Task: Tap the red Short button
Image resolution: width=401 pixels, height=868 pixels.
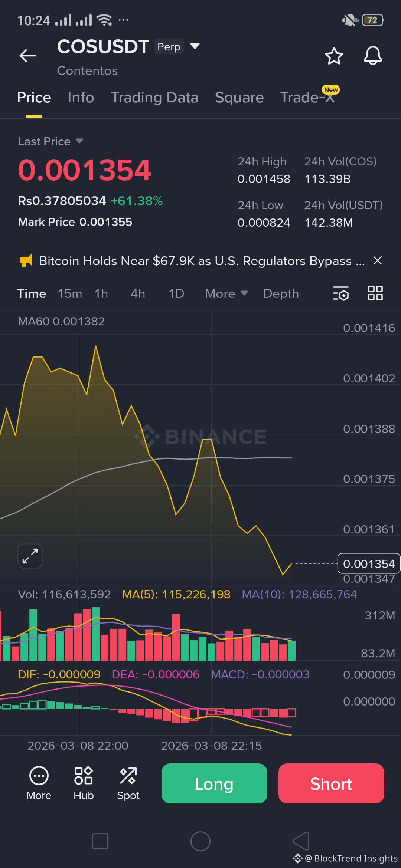Action: (x=331, y=783)
